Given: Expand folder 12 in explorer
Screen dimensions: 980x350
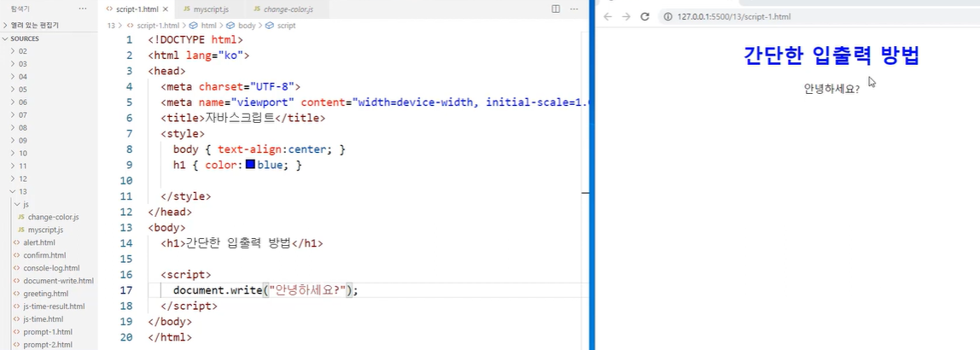Looking at the screenshot, I should point(49,178).
